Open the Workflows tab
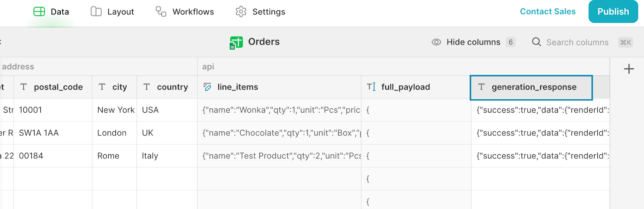The image size is (644, 209). [x=185, y=12]
